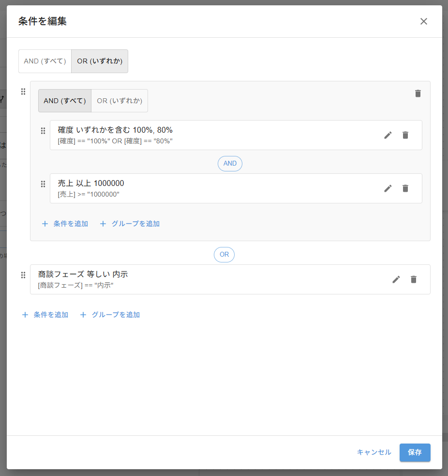Image resolution: width=448 pixels, height=476 pixels.
Task: Switch the inner group to OR (いずれか)
Action: point(119,101)
